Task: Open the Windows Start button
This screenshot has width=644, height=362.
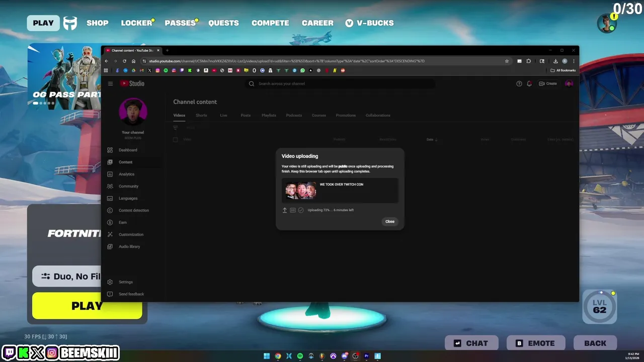Action: [267, 356]
